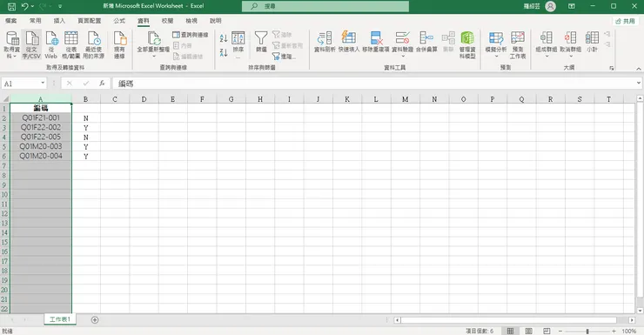Expand the 資料驗證 dropdown arrow
This screenshot has height=335, width=644.
402,56
